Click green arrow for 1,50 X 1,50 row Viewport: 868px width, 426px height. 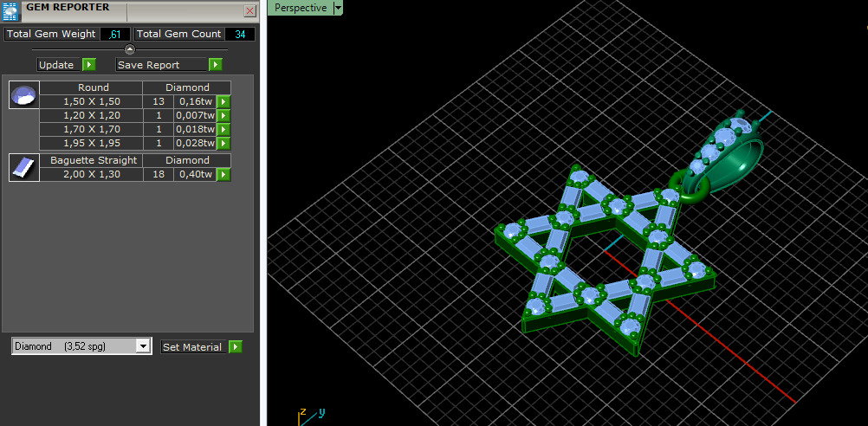pos(223,102)
